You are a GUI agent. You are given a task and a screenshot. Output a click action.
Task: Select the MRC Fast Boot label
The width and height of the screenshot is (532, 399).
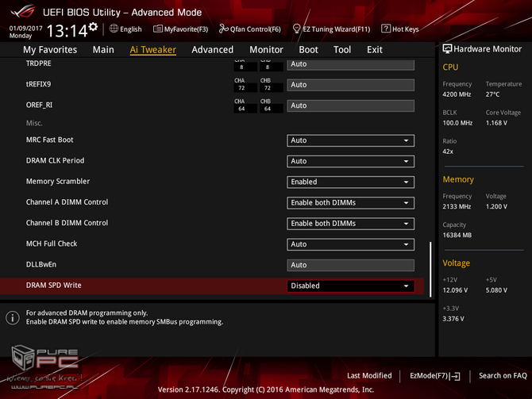pos(49,140)
